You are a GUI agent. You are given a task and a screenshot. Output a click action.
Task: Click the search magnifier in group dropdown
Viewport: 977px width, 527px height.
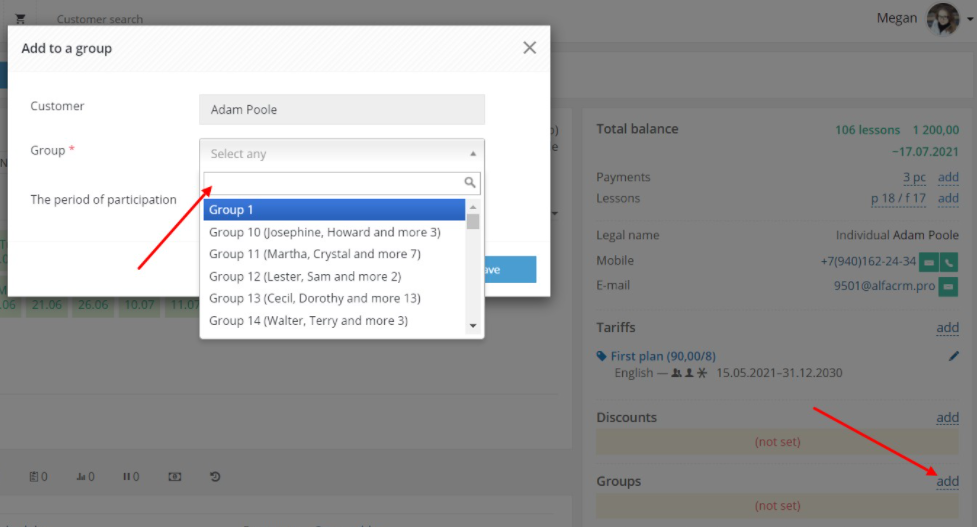(470, 182)
